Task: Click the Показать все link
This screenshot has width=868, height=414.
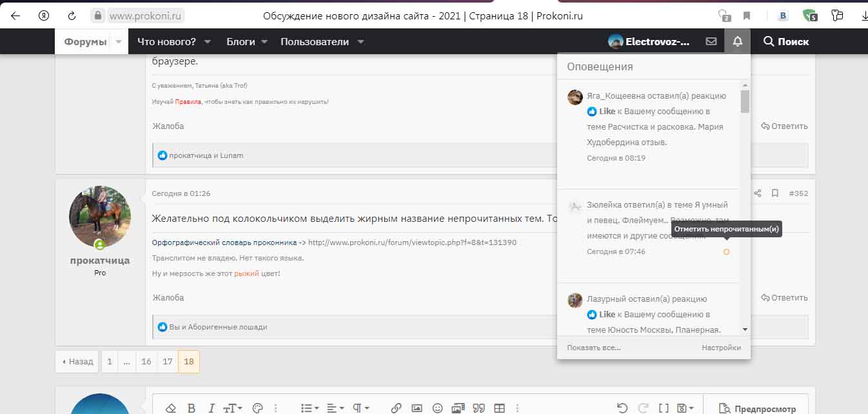Action: [x=593, y=348]
